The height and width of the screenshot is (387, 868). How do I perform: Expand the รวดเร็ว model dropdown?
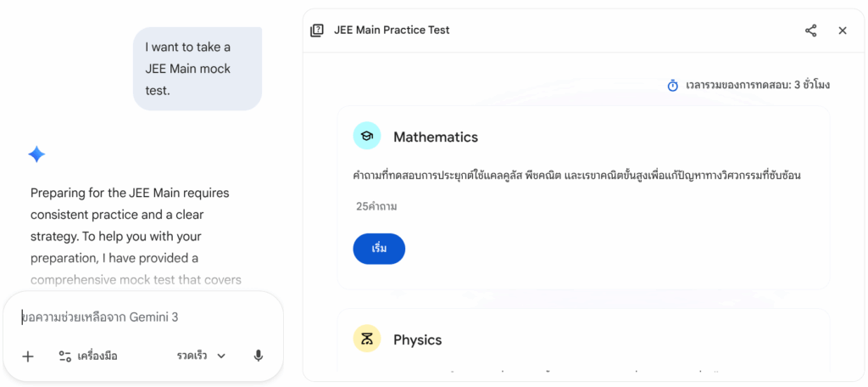[x=201, y=356]
